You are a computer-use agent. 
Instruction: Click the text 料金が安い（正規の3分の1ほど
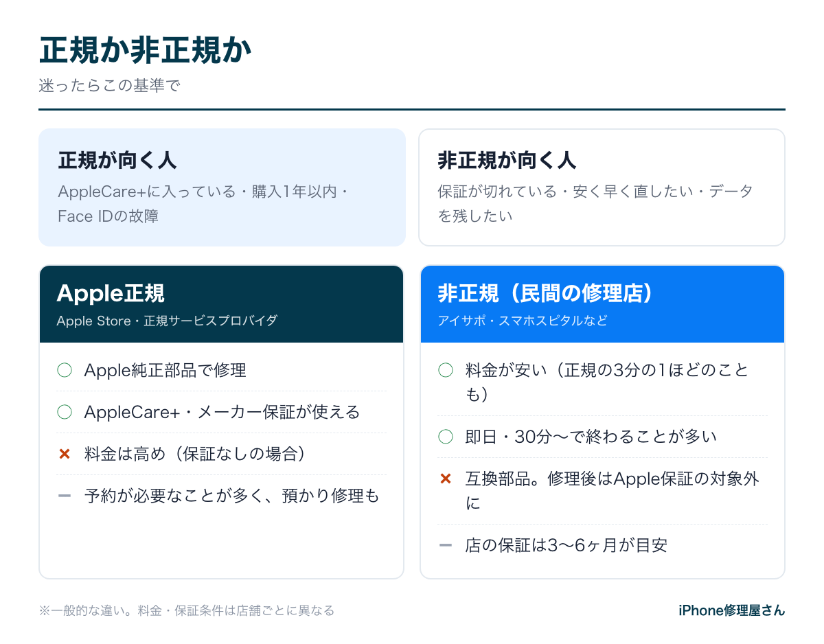pyautogui.click(x=607, y=383)
